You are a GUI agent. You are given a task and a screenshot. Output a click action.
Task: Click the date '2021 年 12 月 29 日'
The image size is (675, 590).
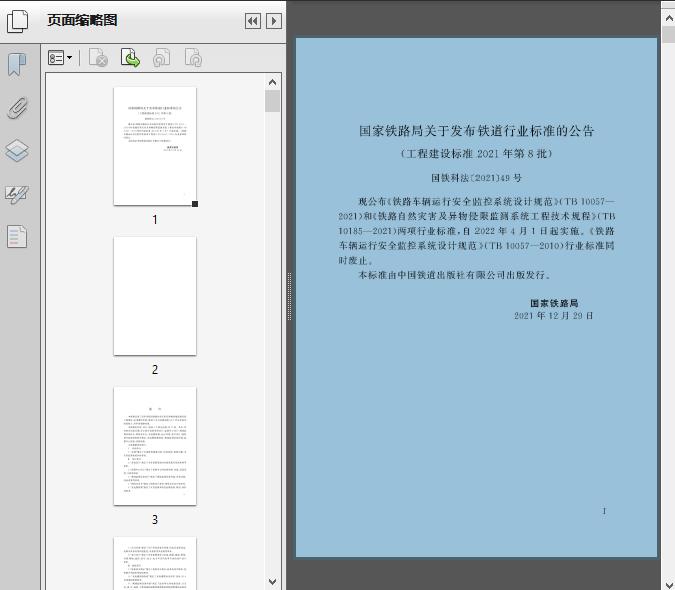[x=554, y=315]
